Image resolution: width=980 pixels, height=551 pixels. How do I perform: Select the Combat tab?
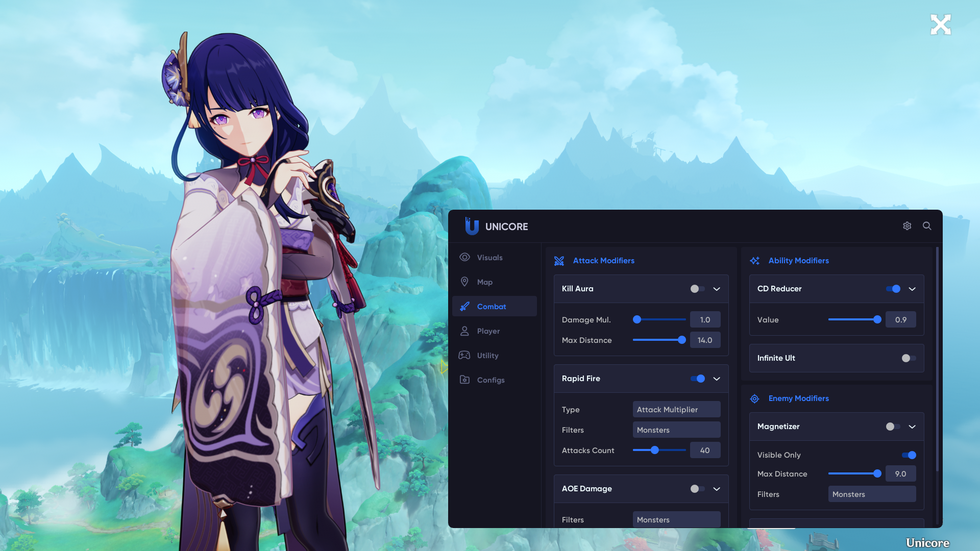[x=492, y=306]
